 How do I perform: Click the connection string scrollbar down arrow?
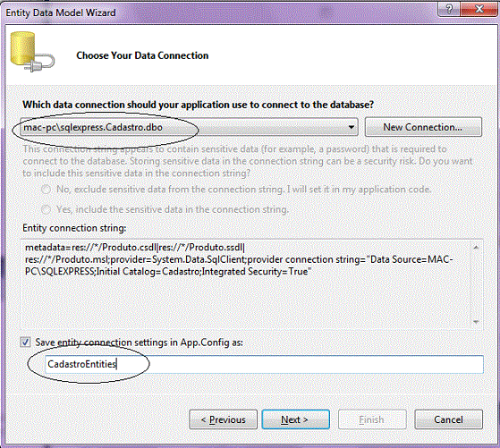[x=476, y=322]
